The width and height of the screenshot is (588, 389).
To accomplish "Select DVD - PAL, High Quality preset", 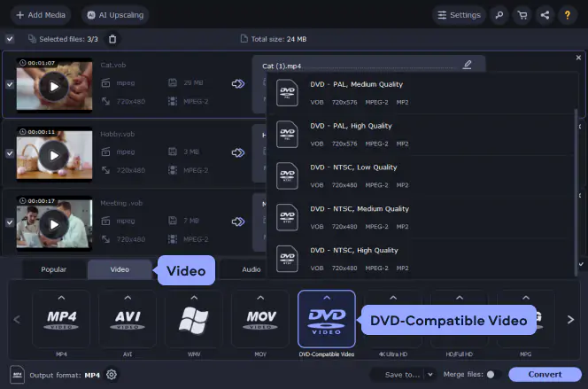I will tap(420, 135).
